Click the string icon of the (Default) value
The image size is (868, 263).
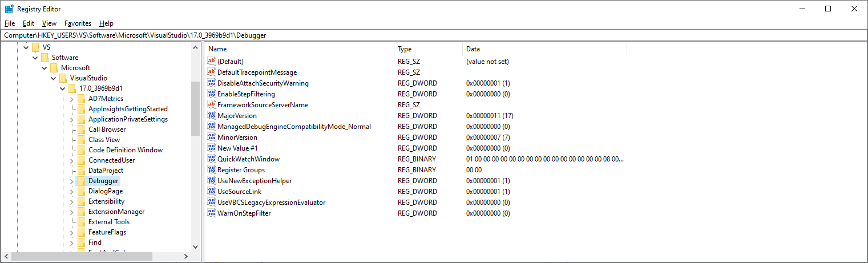pyautogui.click(x=212, y=61)
